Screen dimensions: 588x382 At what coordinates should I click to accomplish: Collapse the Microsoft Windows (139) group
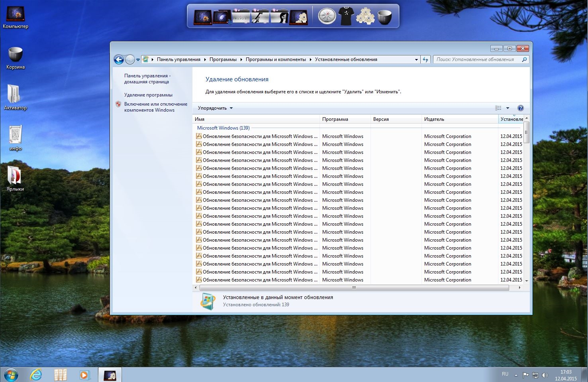click(223, 128)
